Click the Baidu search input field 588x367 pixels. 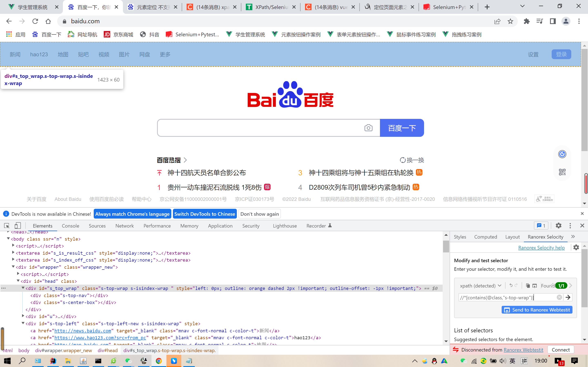260,128
